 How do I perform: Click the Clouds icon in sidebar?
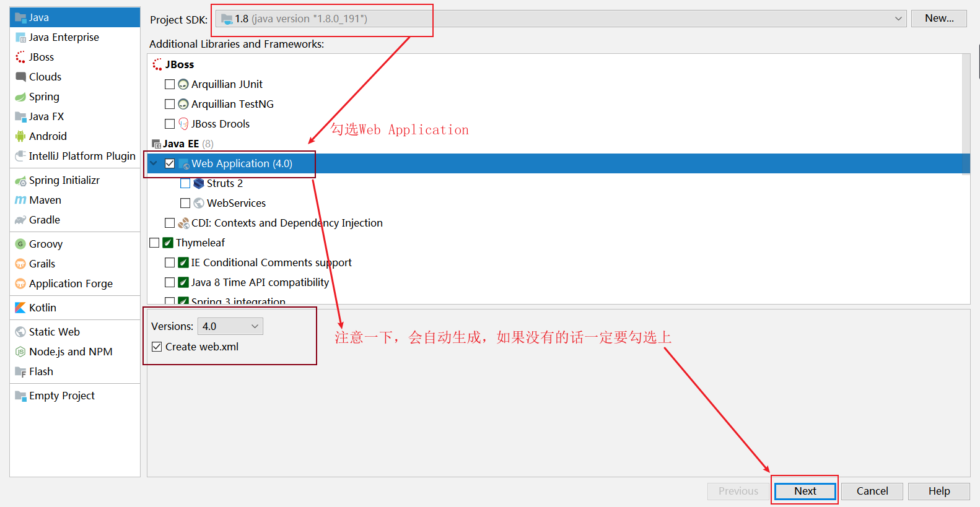[20, 77]
